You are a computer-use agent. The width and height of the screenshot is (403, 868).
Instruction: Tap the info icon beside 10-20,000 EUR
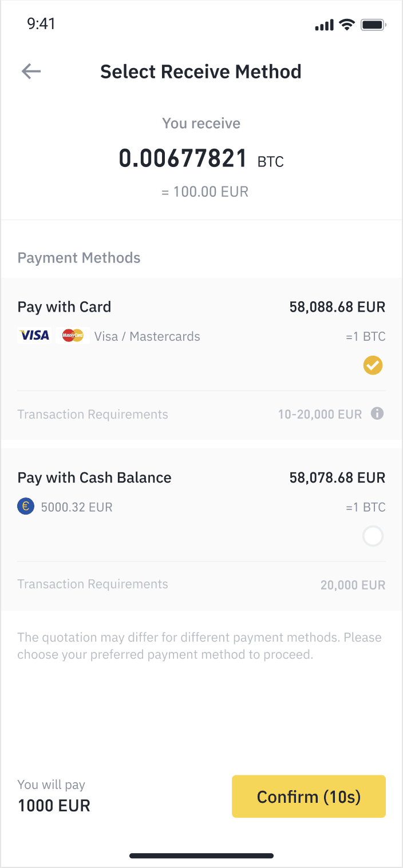(x=377, y=413)
